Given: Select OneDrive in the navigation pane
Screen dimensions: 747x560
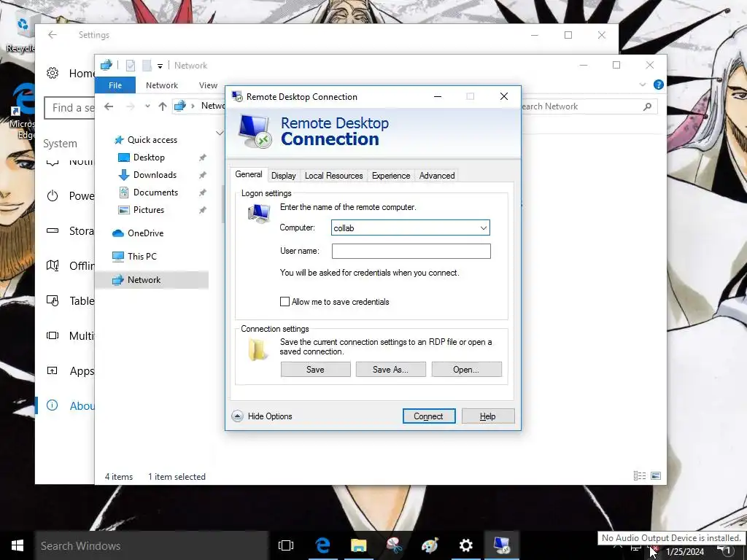Looking at the screenshot, I should pyautogui.click(x=145, y=233).
